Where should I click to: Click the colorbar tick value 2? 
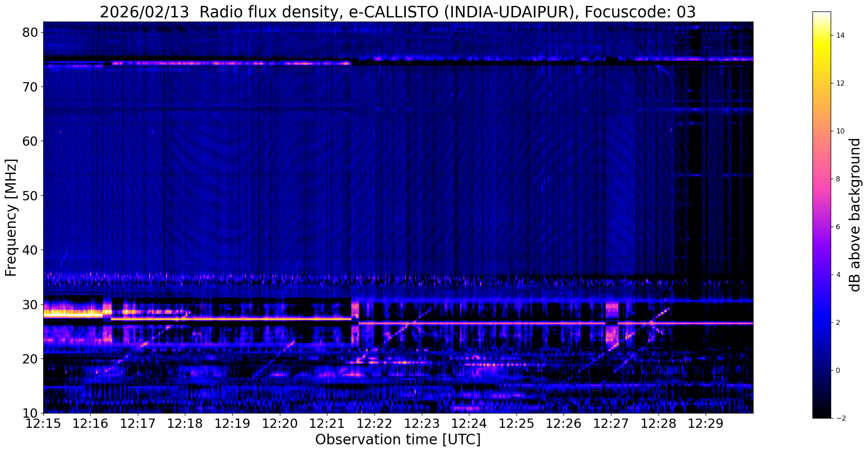tap(838, 323)
